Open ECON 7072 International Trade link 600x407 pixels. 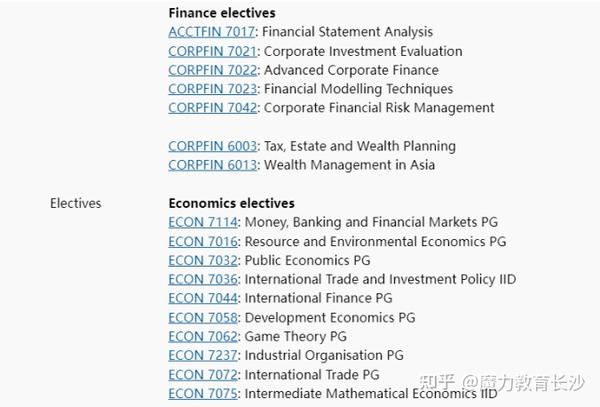tap(203, 374)
